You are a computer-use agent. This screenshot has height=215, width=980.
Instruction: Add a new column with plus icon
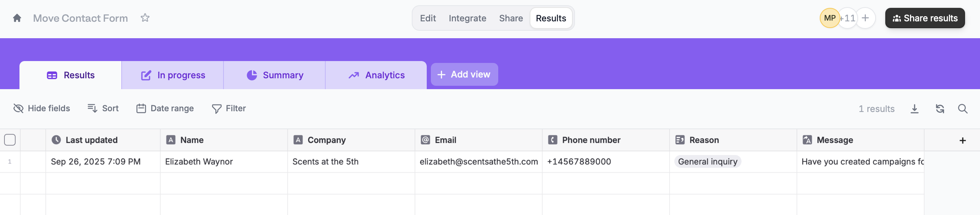tap(962, 140)
